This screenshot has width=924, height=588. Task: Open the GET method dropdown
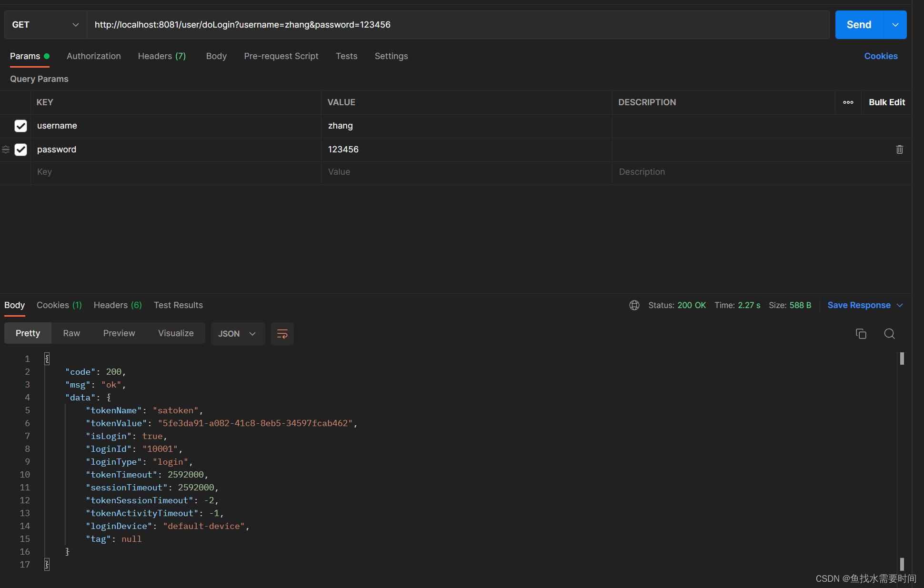tap(45, 25)
